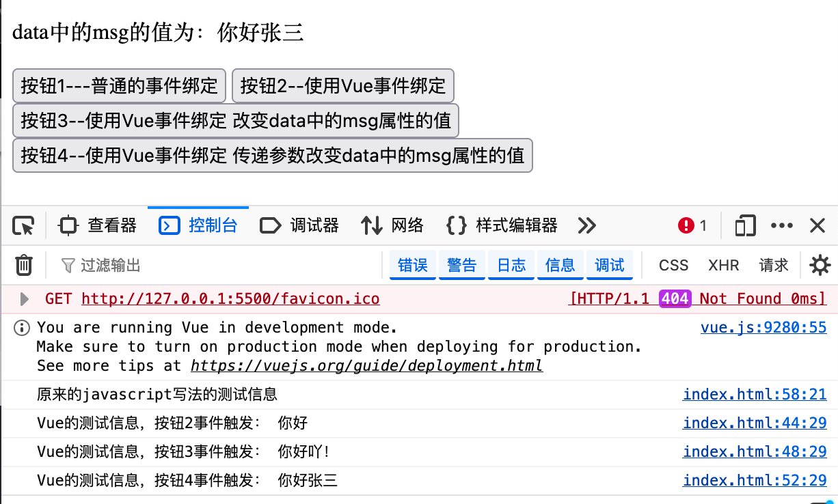Activate the element picker icon
The height and width of the screenshot is (504, 838).
[23, 226]
